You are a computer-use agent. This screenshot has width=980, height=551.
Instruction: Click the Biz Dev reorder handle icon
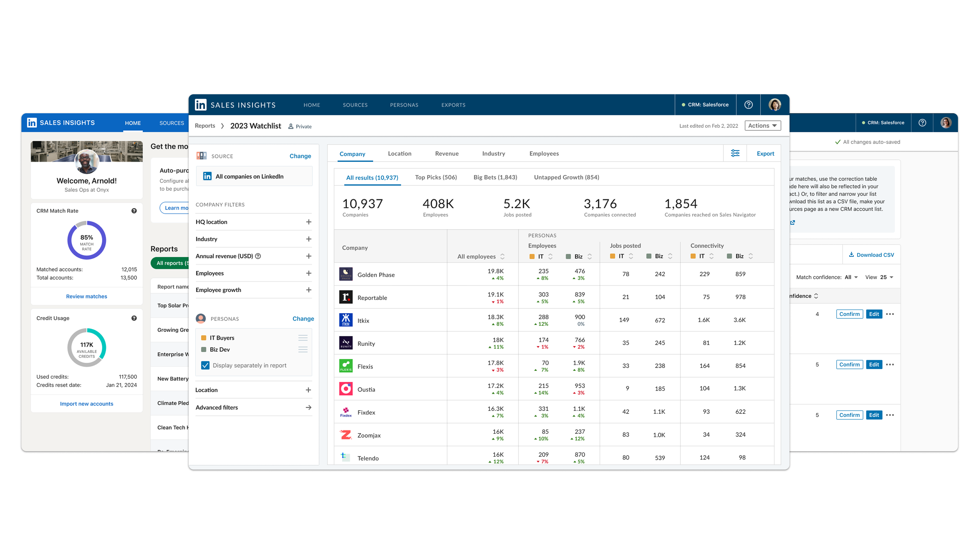[x=303, y=350]
